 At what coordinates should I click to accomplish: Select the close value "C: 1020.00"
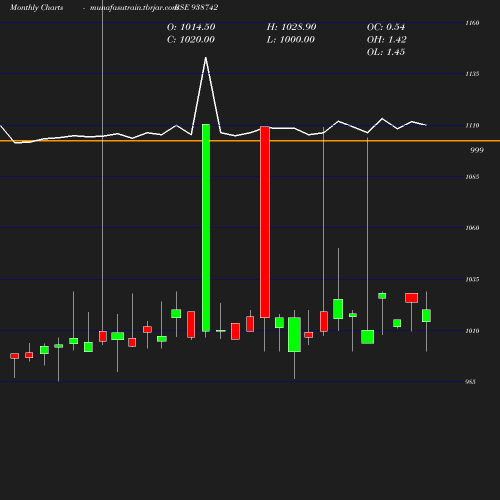[x=191, y=40]
